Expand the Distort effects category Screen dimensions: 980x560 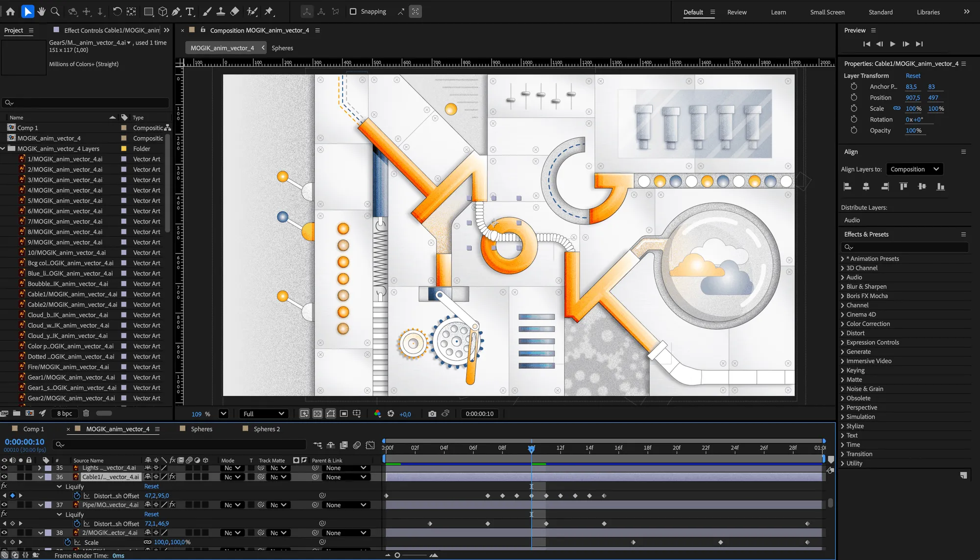click(842, 333)
